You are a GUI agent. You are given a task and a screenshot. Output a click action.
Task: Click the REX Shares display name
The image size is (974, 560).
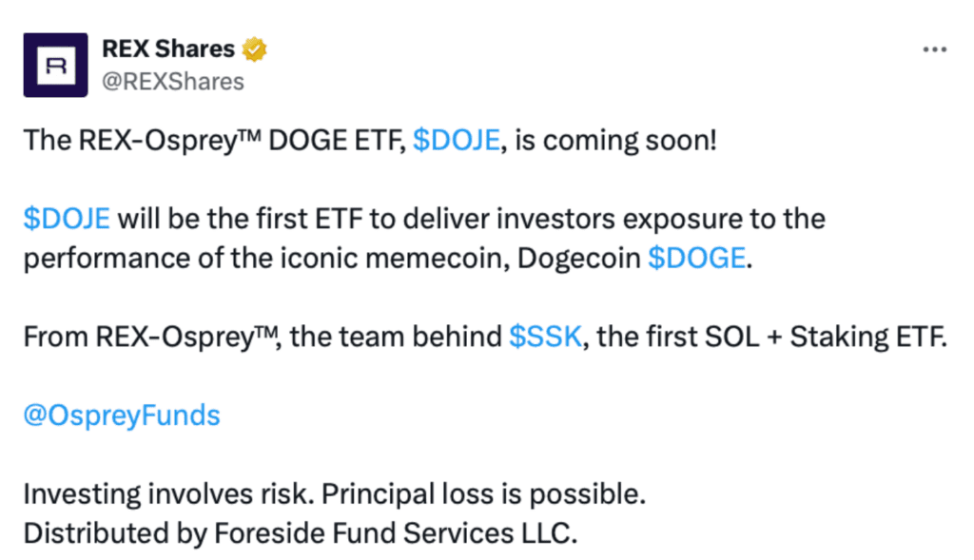tap(168, 49)
